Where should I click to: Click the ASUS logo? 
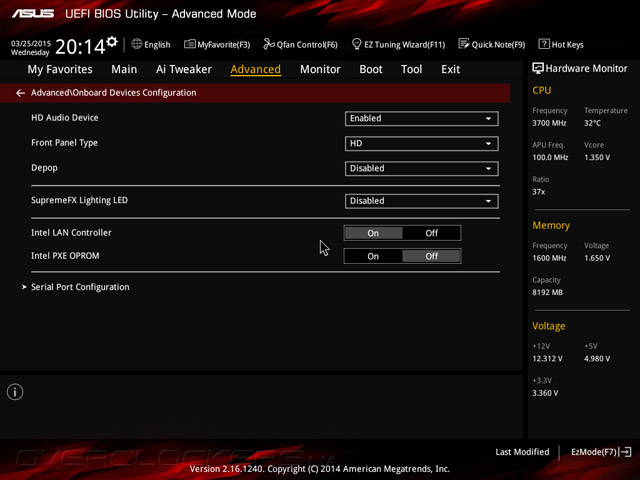(x=33, y=14)
